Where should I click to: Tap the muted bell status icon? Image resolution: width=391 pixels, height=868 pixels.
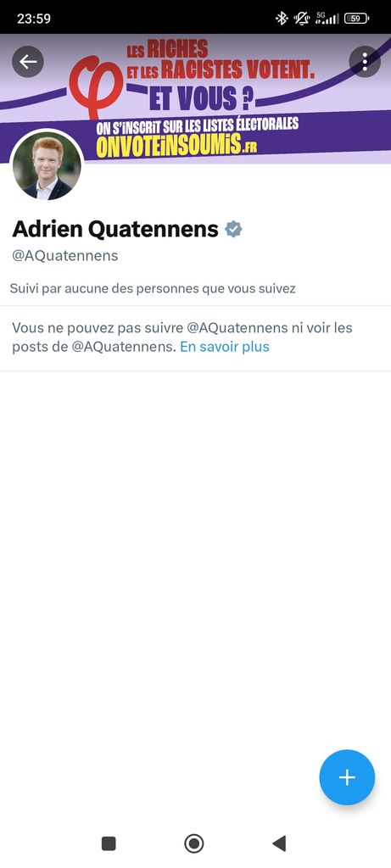[x=302, y=19]
